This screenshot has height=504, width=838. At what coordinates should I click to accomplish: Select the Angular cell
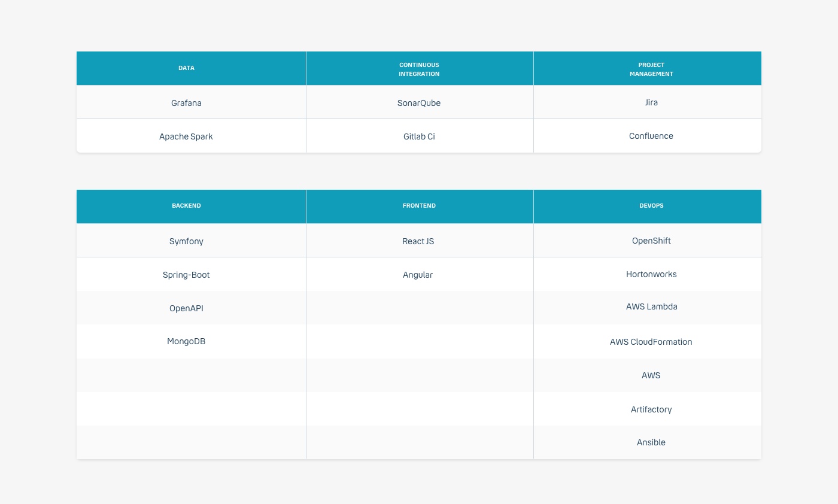coord(420,274)
